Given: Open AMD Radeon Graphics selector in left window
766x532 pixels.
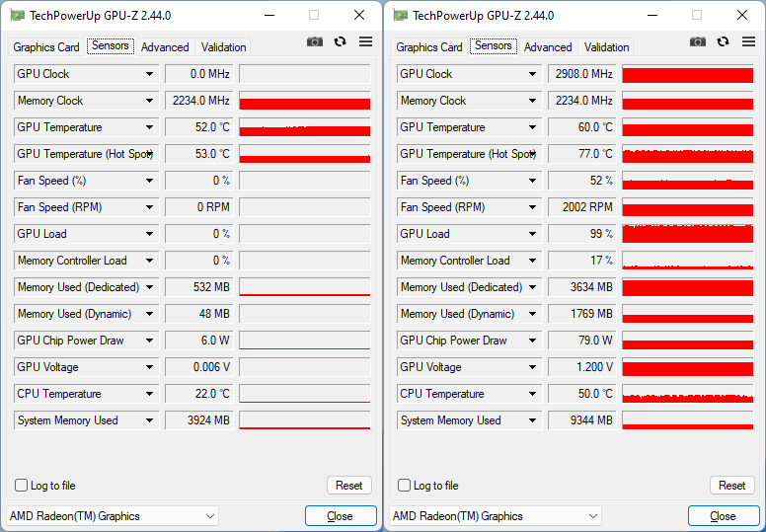Looking at the screenshot, I should (113, 516).
